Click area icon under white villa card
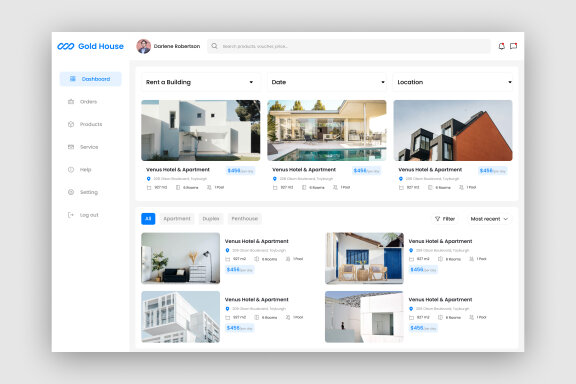Viewport: 576px width, 384px height. click(149, 187)
